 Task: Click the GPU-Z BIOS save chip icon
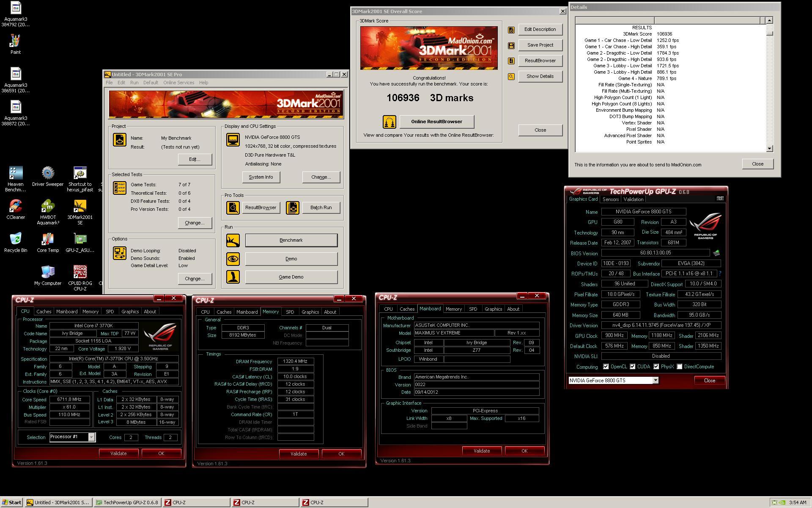coord(716,253)
